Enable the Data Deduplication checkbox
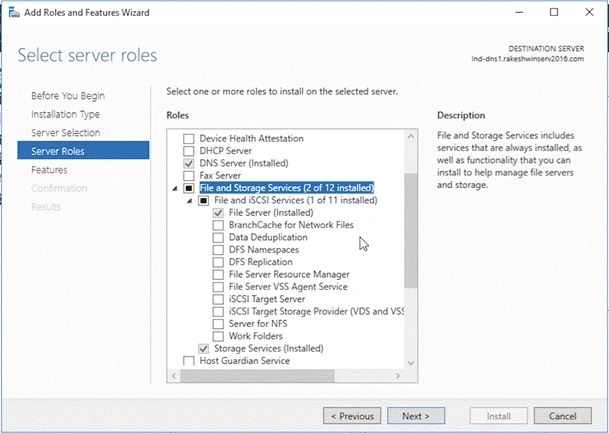 point(218,237)
